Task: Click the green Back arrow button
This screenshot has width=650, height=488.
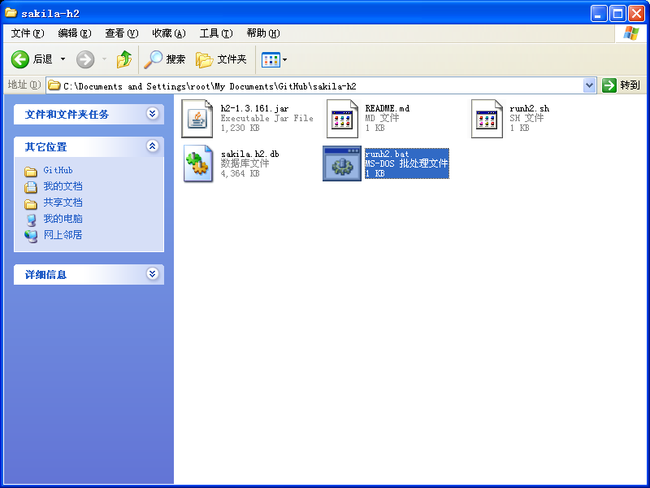Action: [20, 59]
